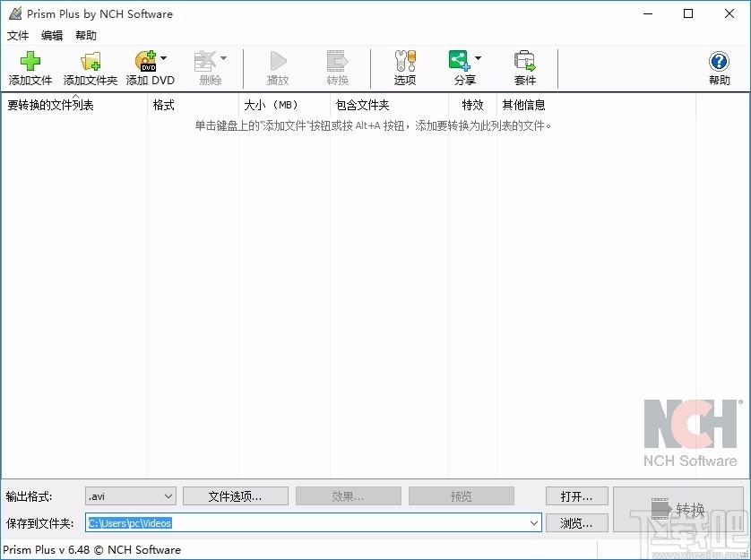Expand the save folder path dropdown arrow
This screenshot has width=751, height=560.
click(x=534, y=522)
